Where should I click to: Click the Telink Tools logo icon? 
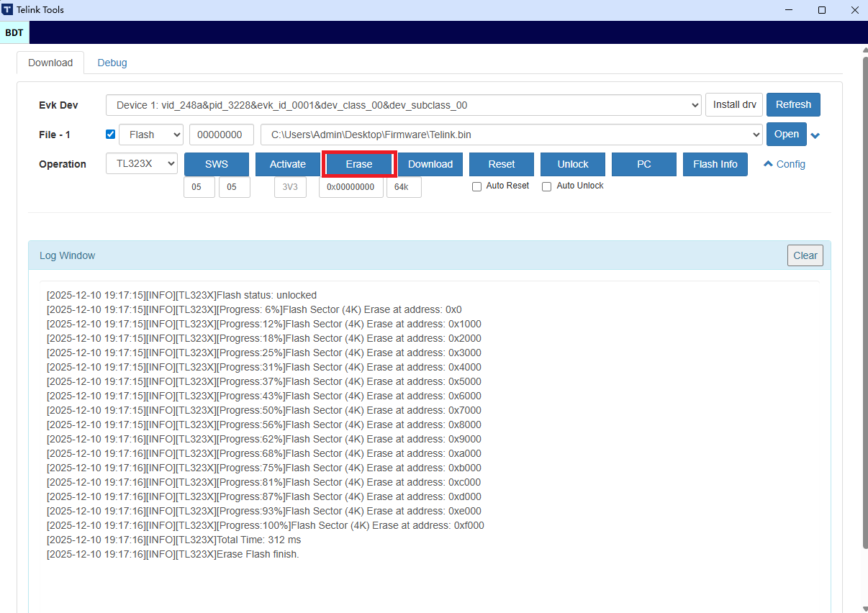9,9
